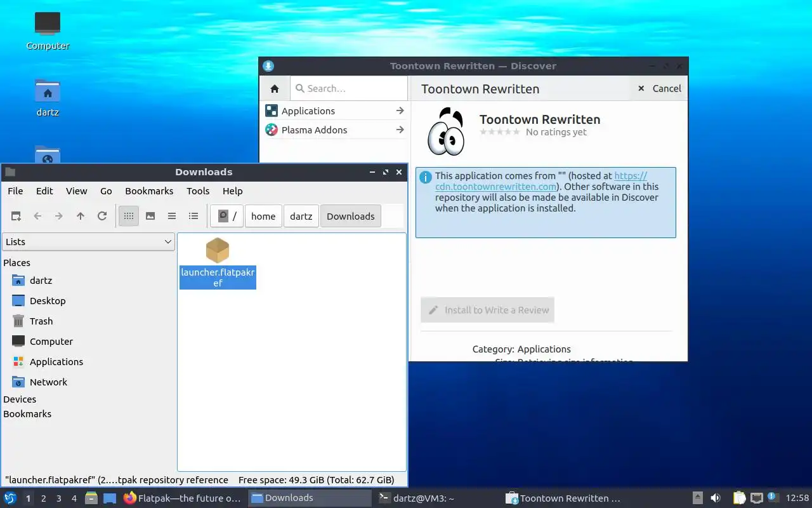Open the Lubuntu start menu
812x508 pixels.
[x=10, y=498]
